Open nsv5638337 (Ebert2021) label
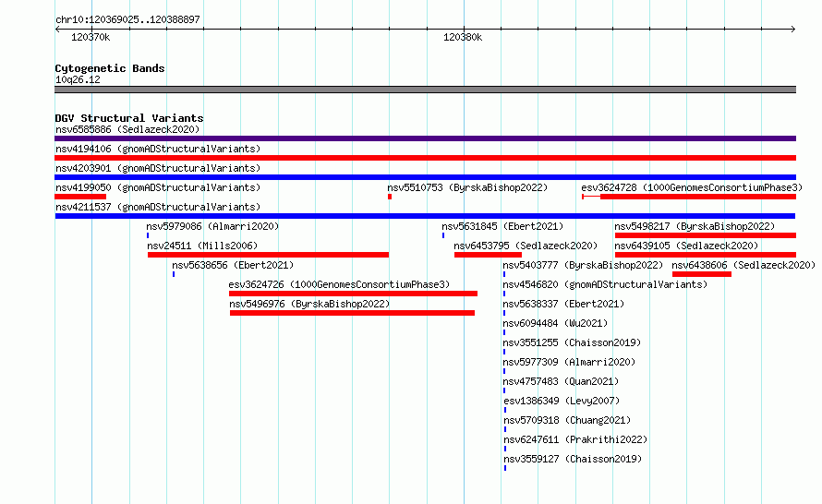This screenshot has width=822, height=504. click(x=563, y=304)
